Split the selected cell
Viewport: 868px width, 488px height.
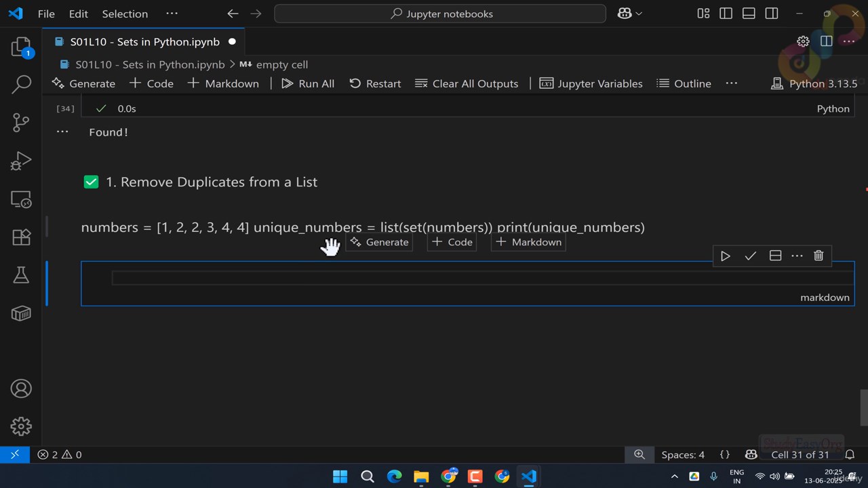pyautogui.click(x=775, y=256)
